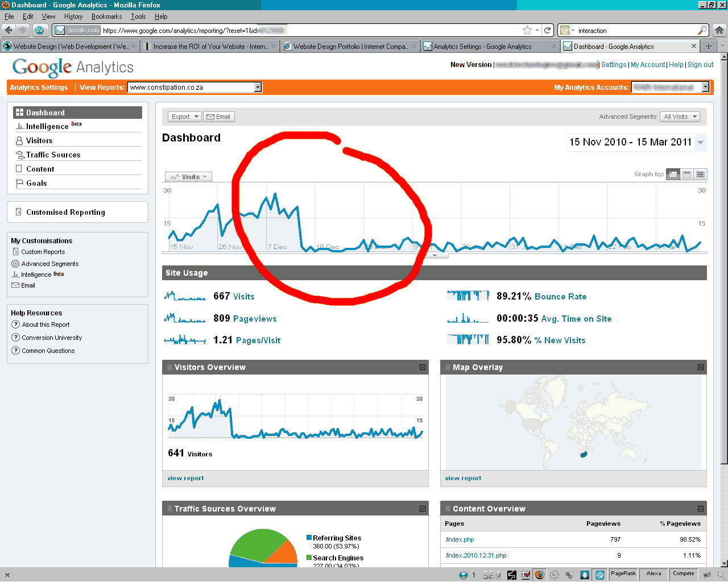This screenshot has height=582, width=728.
Task: Click into the browser URL address field
Action: tap(312, 30)
